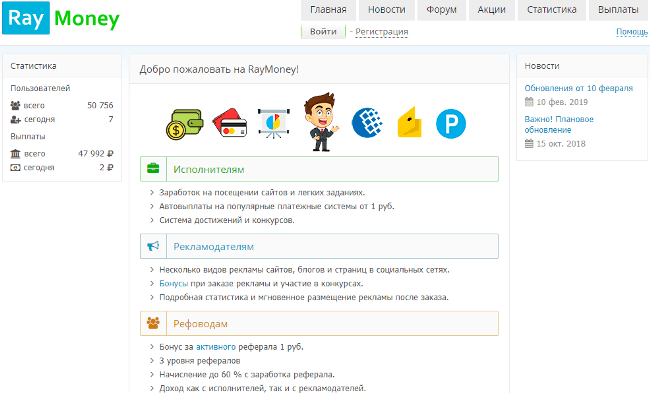Click the chevron before Автовыплаты на популярные
Viewport: 650px width, 393px height.
(x=152, y=206)
